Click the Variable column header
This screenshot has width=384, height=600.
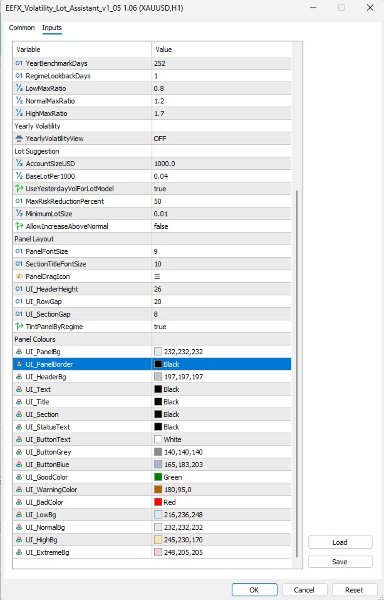pyautogui.click(x=82, y=49)
